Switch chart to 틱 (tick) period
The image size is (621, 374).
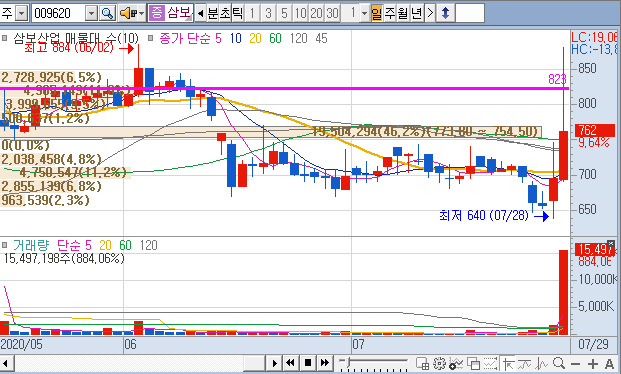pyautogui.click(x=237, y=13)
